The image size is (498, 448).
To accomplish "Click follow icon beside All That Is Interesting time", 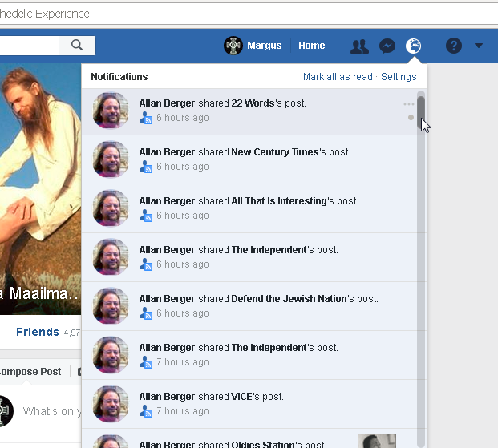I will pyautogui.click(x=146, y=216).
